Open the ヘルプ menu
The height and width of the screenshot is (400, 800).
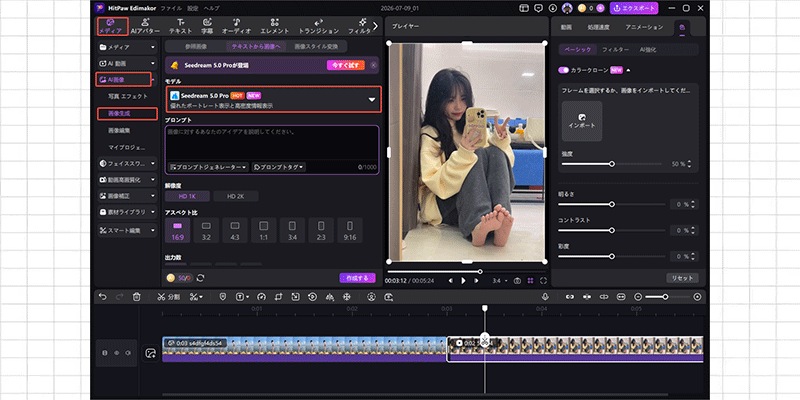[x=211, y=9]
